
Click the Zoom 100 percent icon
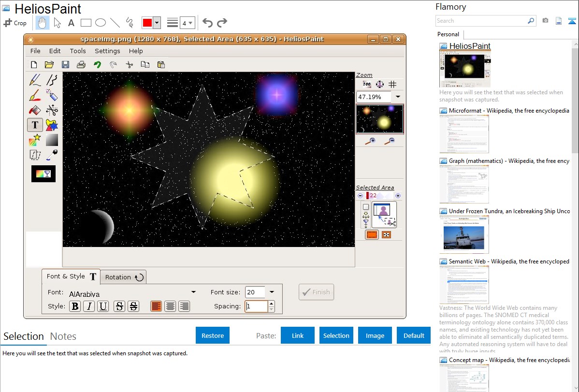point(367,84)
